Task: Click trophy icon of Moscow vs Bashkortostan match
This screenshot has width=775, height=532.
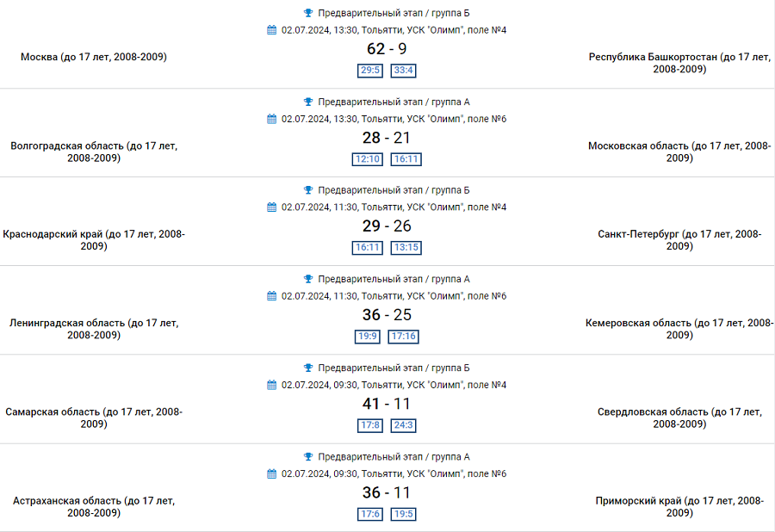Action: coord(308,13)
